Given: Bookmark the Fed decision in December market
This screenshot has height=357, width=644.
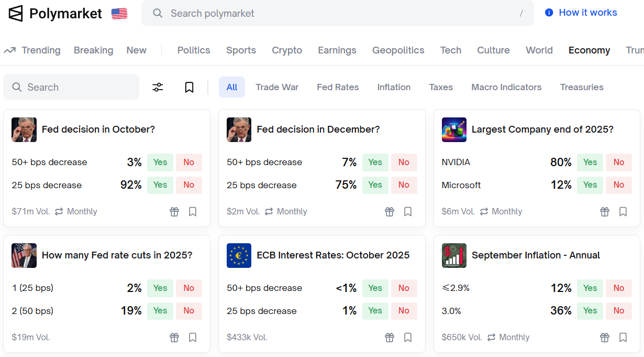Looking at the screenshot, I should [408, 212].
